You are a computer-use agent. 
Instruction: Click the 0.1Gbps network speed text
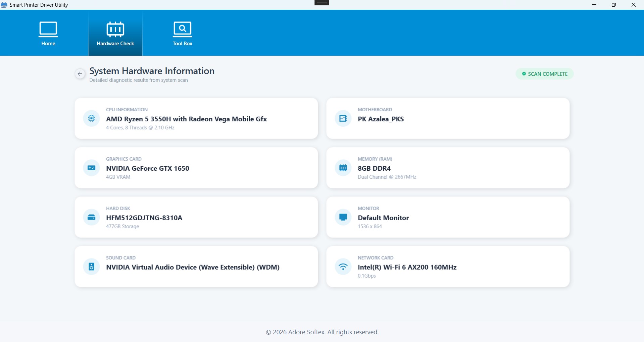pos(367,276)
